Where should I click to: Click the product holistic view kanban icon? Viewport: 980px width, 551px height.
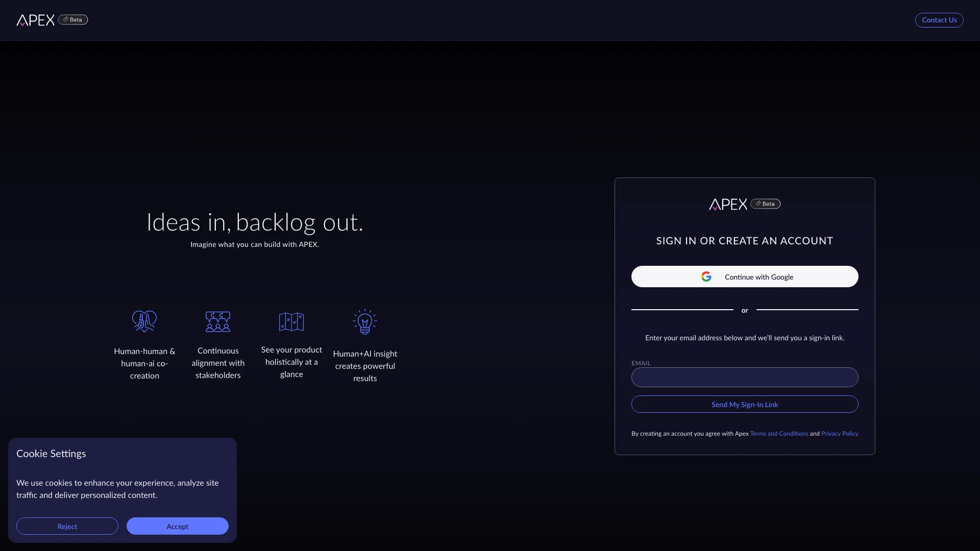pyautogui.click(x=291, y=321)
